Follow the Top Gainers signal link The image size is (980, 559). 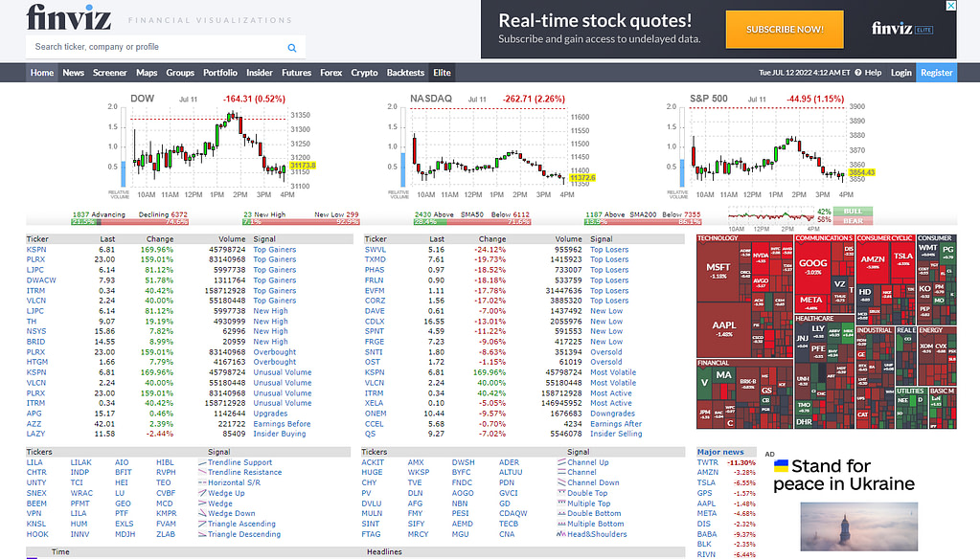[275, 249]
